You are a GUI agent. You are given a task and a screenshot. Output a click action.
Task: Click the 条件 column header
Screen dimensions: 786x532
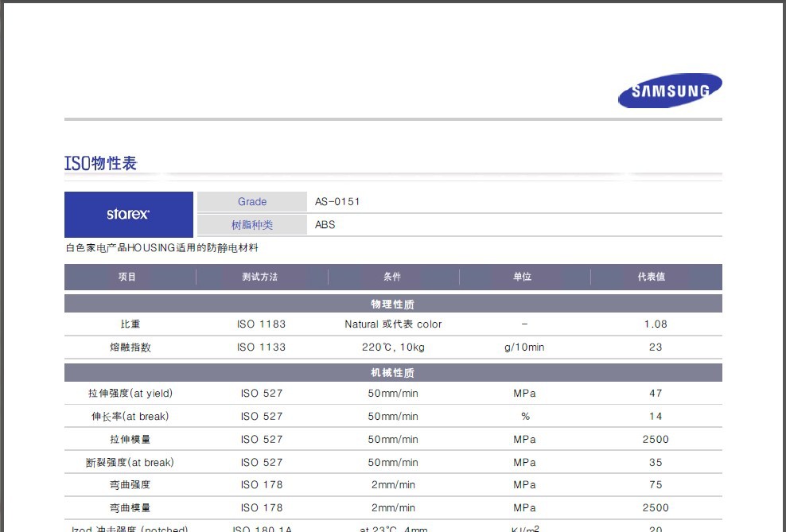392,277
